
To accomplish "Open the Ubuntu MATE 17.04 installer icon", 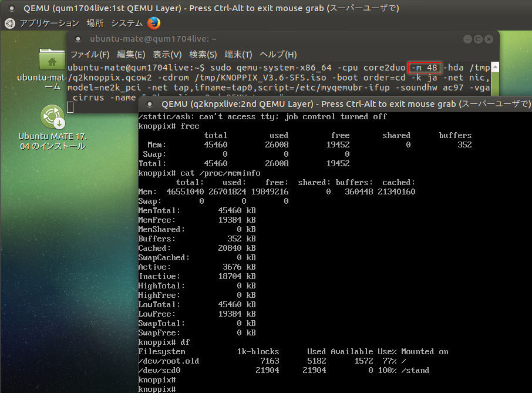I will point(53,116).
